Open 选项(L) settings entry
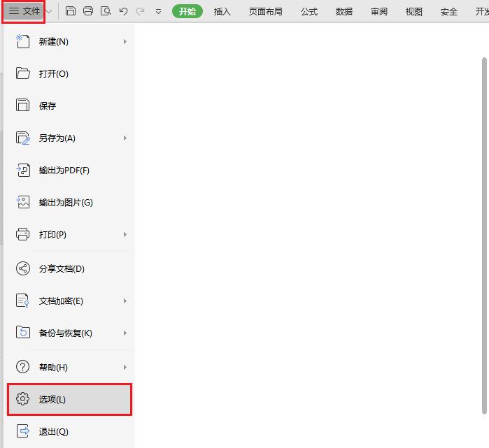This screenshot has height=448, width=489. pyautogui.click(x=69, y=399)
